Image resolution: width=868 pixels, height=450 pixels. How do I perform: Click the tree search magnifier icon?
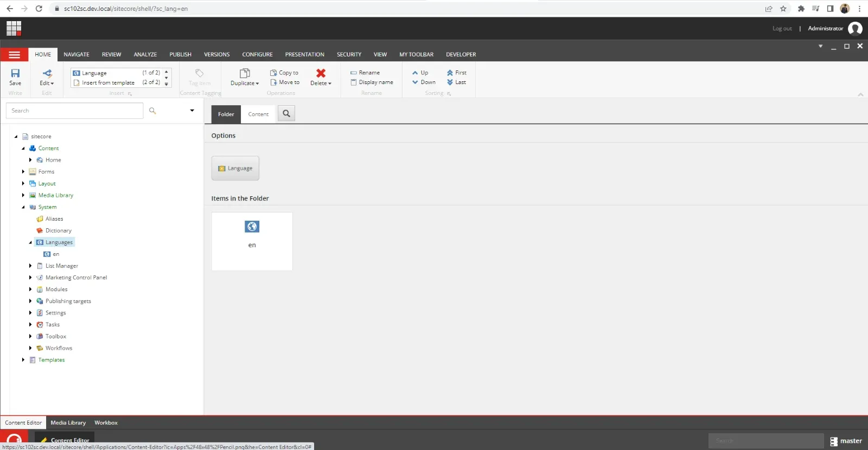(x=152, y=111)
